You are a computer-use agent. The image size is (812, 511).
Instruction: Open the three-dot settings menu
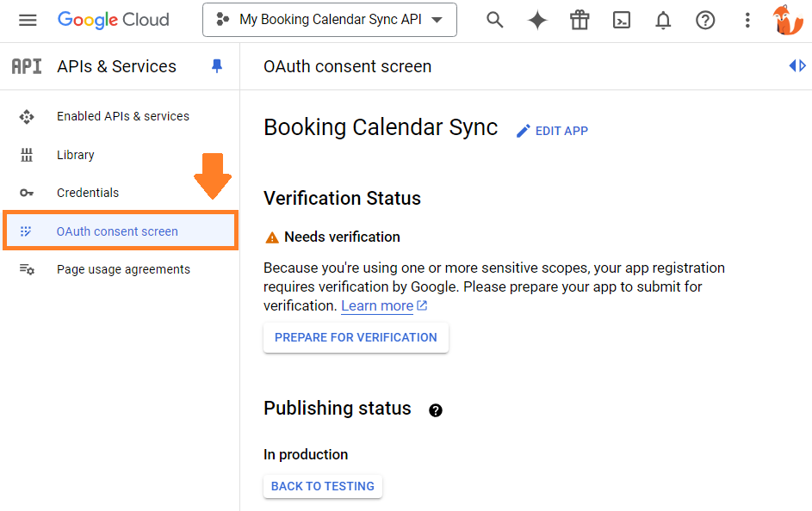(747, 20)
